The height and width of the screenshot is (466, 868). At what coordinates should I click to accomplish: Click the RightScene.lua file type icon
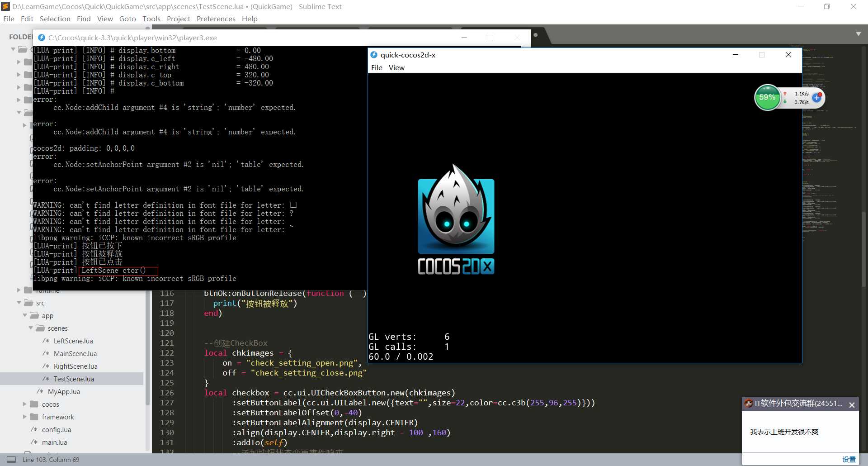click(x=46, y=366)
